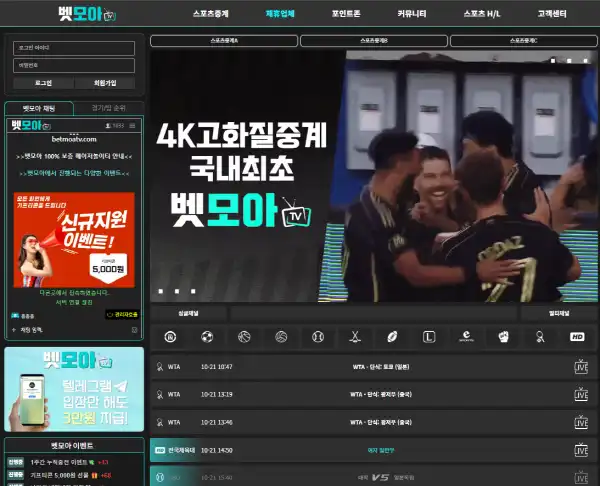Open the Telegram 3만원 promo banner
The height and width of the screenshot is (486, 600).
point(74,389)
